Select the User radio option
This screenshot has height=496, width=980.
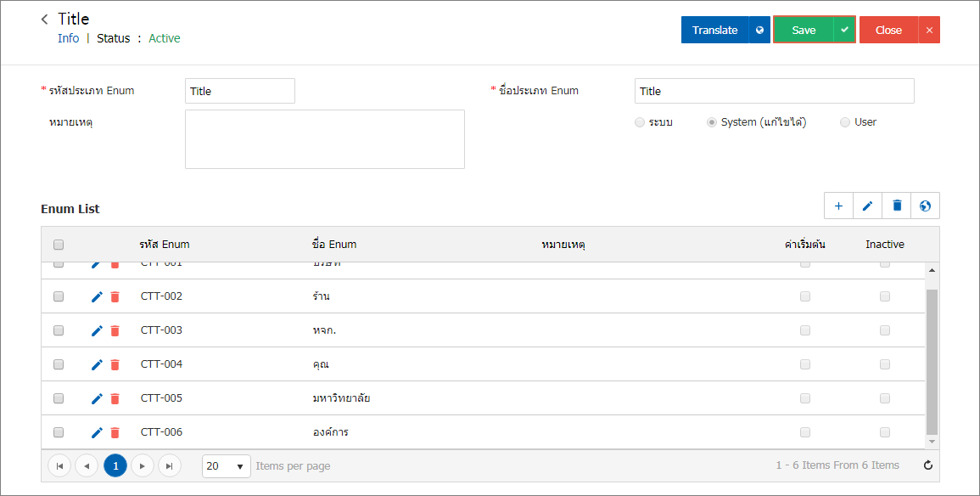845,122
